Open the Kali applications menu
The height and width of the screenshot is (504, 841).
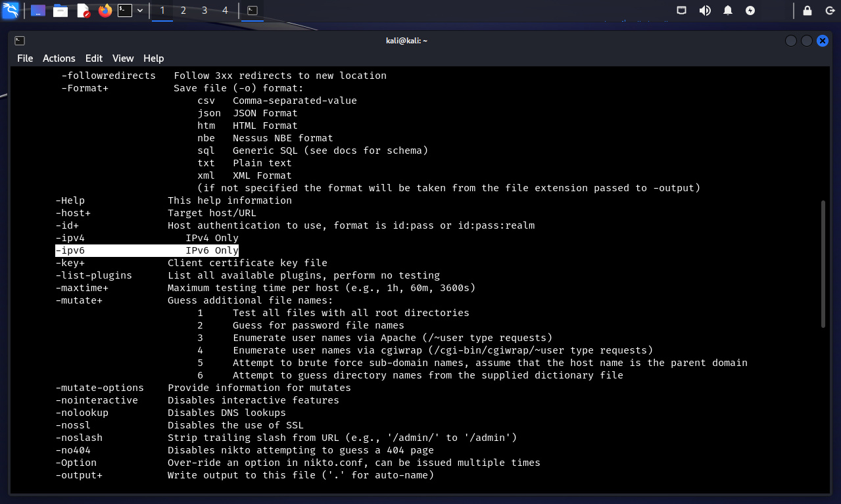[x=11, y=11]
